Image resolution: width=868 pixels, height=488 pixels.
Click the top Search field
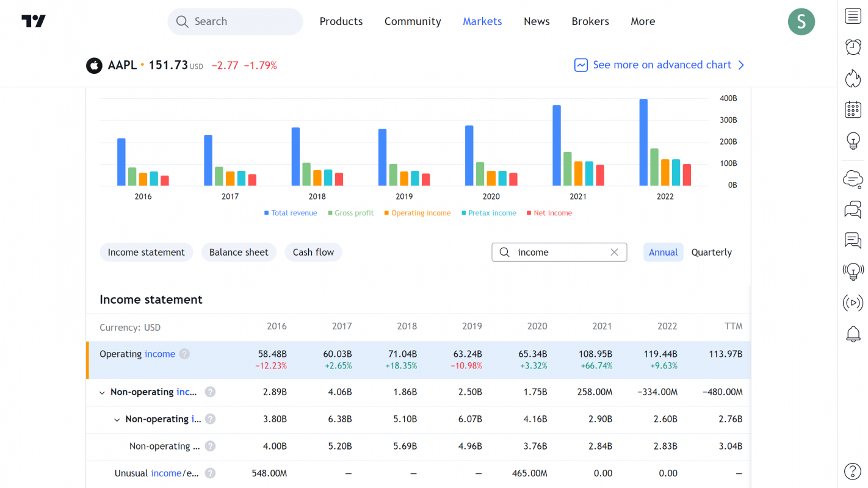point(235,21)
